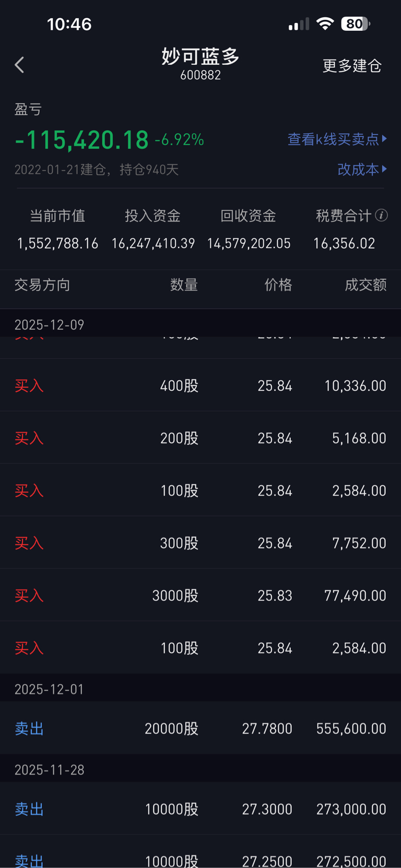
Task: Tap the 2025-12-01 date section header
Action: (50, 689)
